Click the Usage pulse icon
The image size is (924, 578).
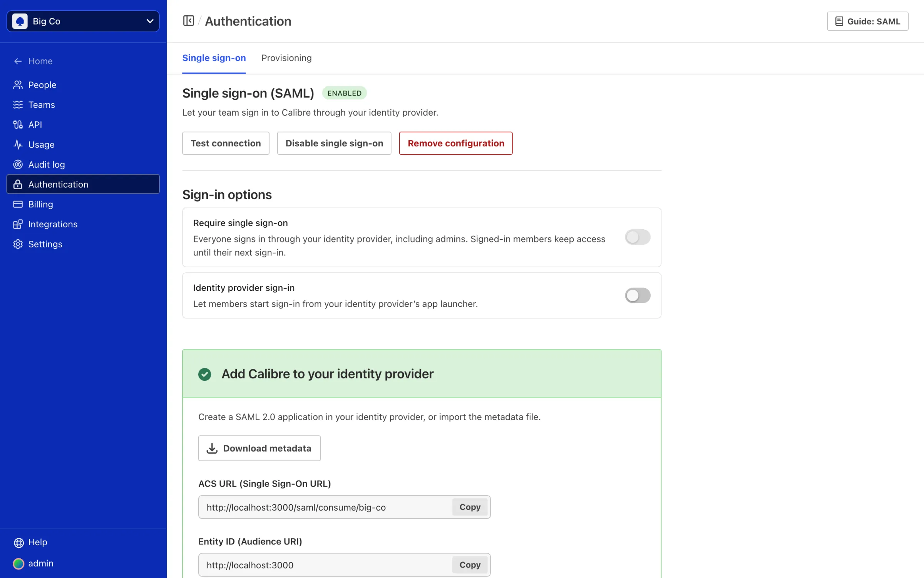tap(18, 144)
